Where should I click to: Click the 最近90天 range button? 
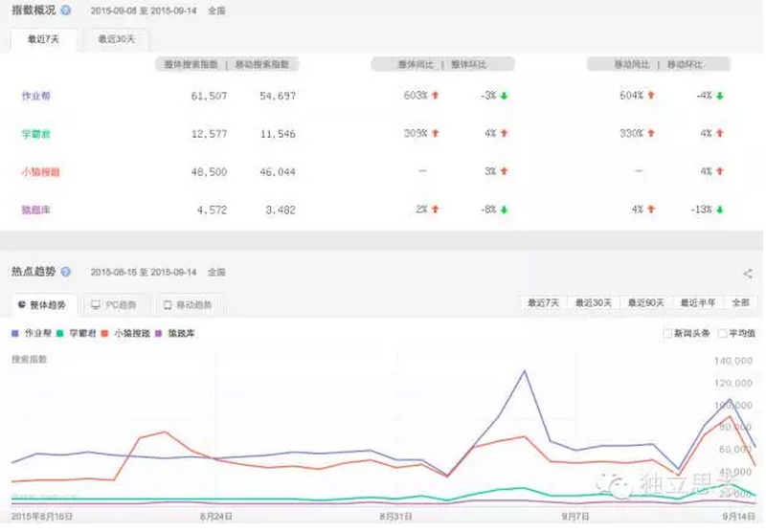point(646,302)
